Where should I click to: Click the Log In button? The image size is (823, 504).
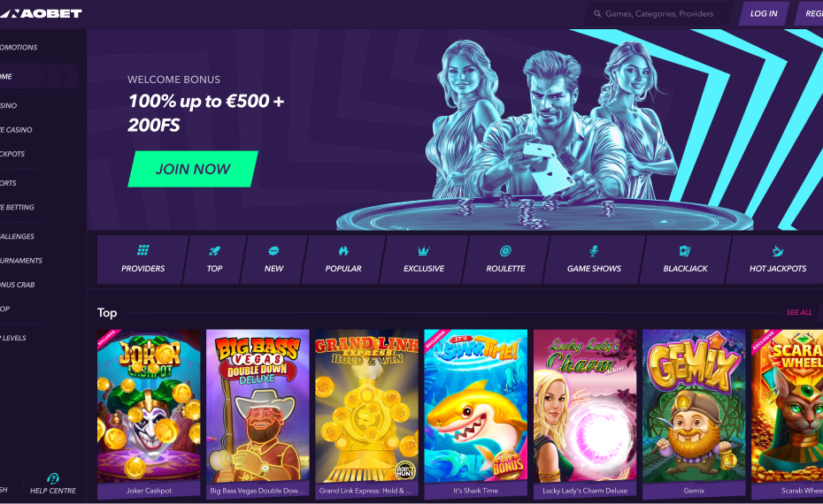[764, 13]
